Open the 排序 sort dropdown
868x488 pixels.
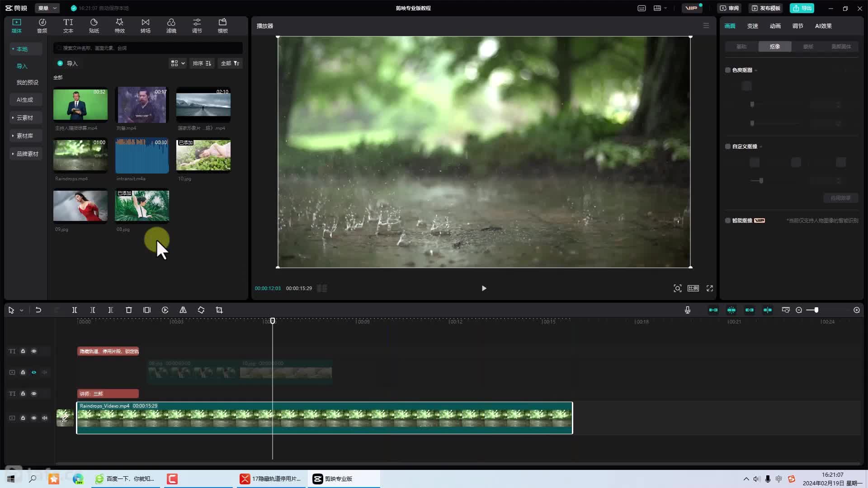[x=202, y=63]
